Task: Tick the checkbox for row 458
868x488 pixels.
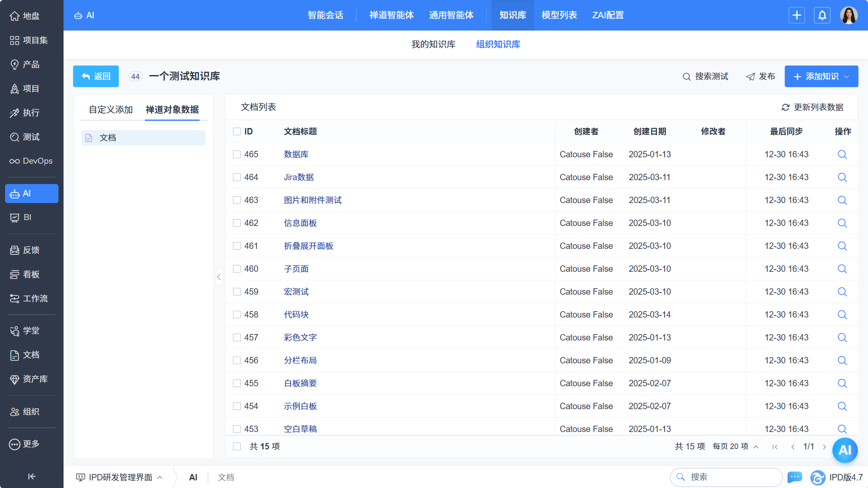Action: click(x=237, y=315)
